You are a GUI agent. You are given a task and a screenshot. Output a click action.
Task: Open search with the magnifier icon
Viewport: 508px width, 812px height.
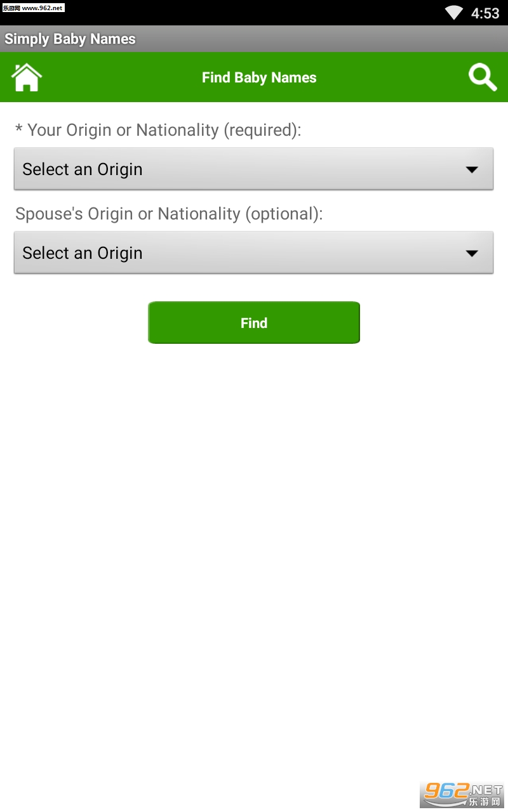tap(482, 77)
